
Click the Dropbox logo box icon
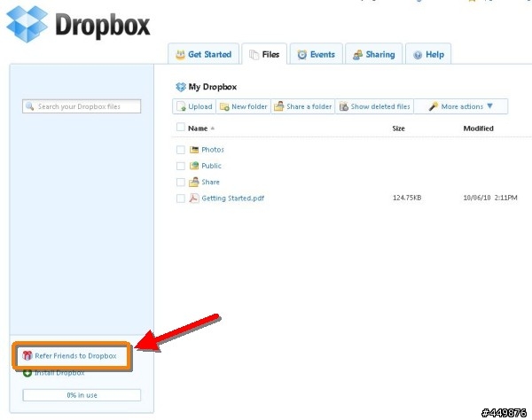(x=27, y=25)
